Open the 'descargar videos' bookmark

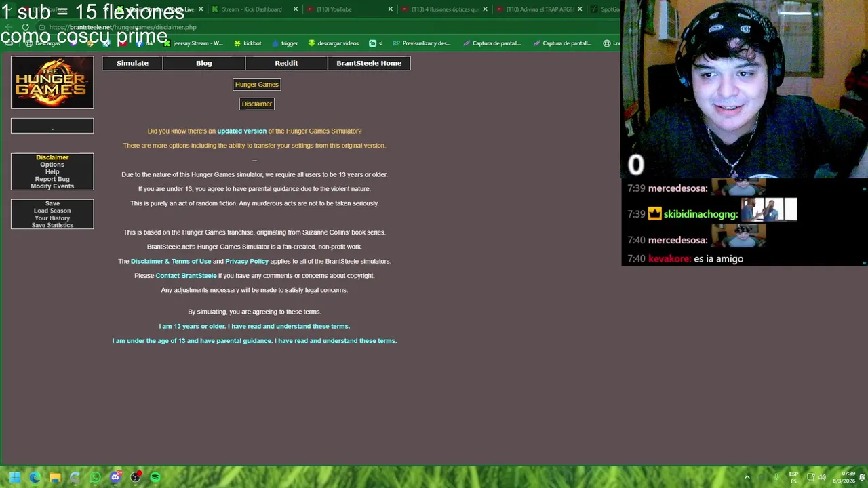[333, 43]
